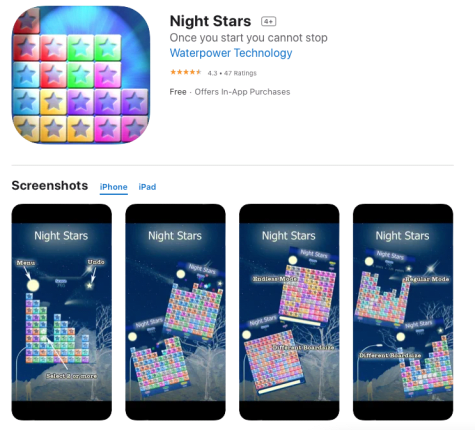The height and width of the screenshot is (430, 475).
Task: Click the Free price label
Action: click(178, 92)
